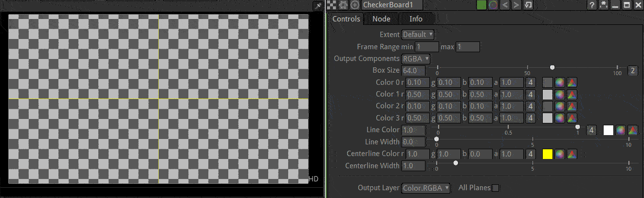Click the Color 3 light gray swatch
This screenshot has height=198, width=644.
(547, 118)
